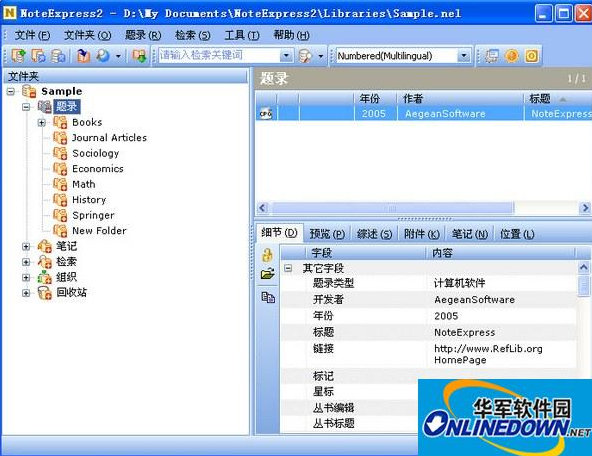The width and height of the screenshot is (592, 456).
Task: Click the search-in-library magnifier icon
Action: point(305,56)
